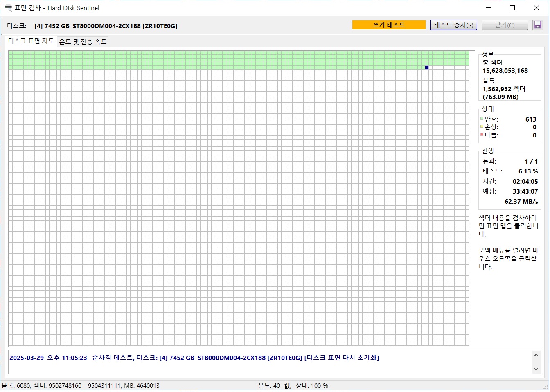Viewport: 550px width, 392px height.
Task: Click the transfer speed 62.37 MB/s
Action: point(521,202)
